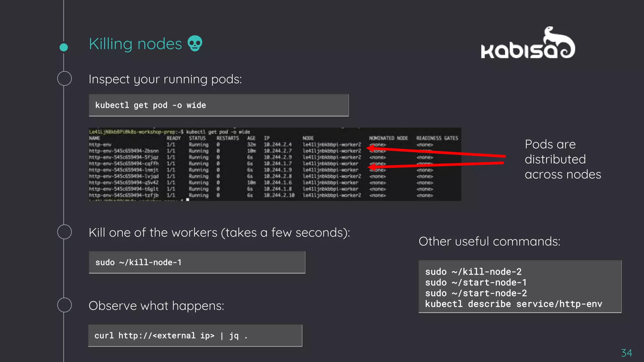Viewport: 644px width, 362px height.
Task: Click pod name 'http-env-545c659494-t6glt'
Action: tap(124, 189)
